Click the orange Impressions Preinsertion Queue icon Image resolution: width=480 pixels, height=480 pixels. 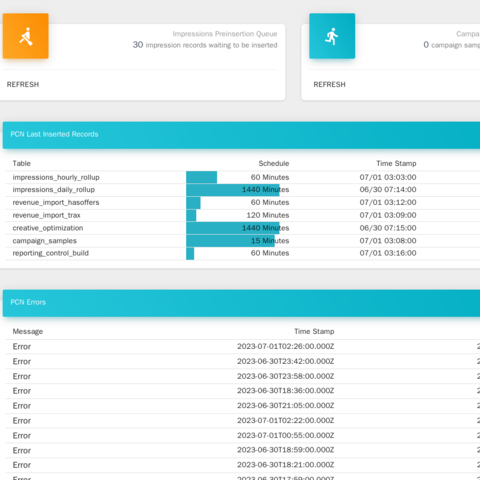click(26, 36)
